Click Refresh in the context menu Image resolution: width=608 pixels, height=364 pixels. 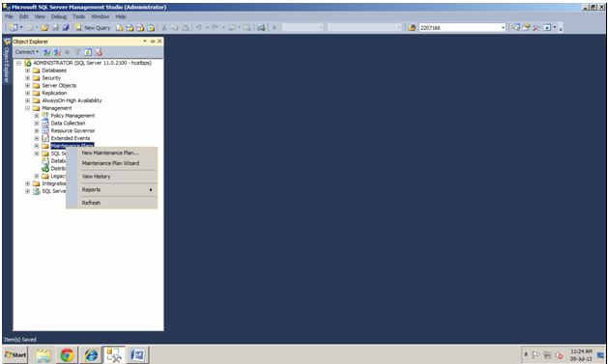112,203
